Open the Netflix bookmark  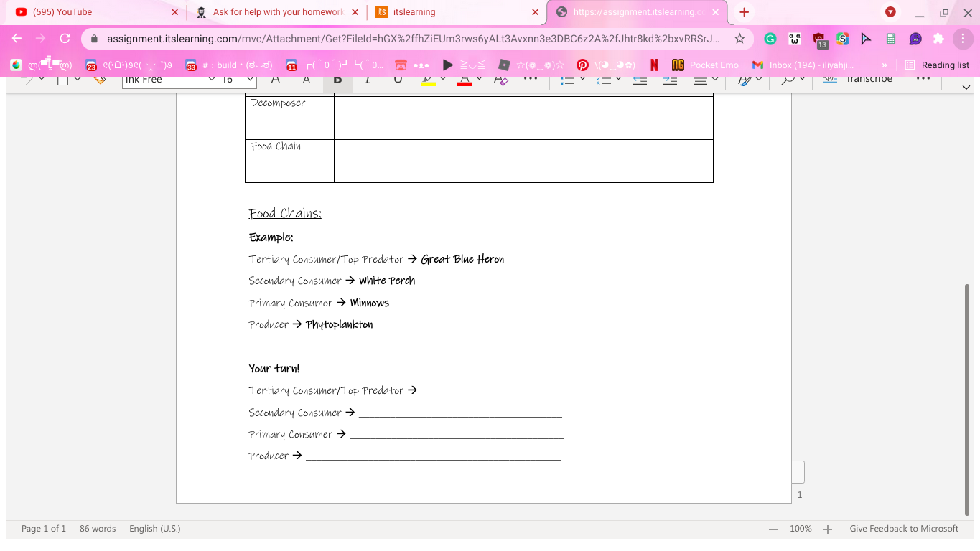tap(654, 65)
